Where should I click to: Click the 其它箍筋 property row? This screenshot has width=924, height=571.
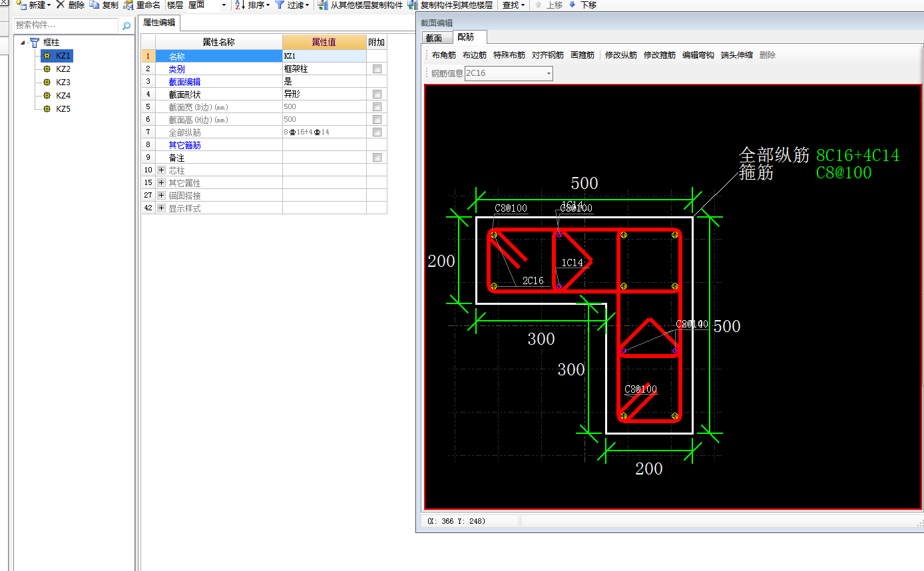pos(264,145)
